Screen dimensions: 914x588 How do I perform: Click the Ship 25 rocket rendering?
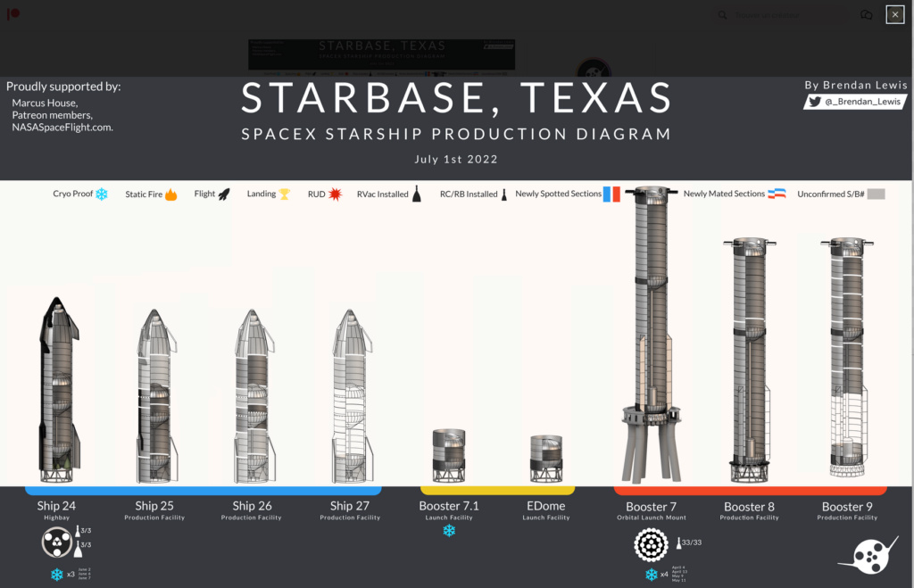tap(155, 396)
